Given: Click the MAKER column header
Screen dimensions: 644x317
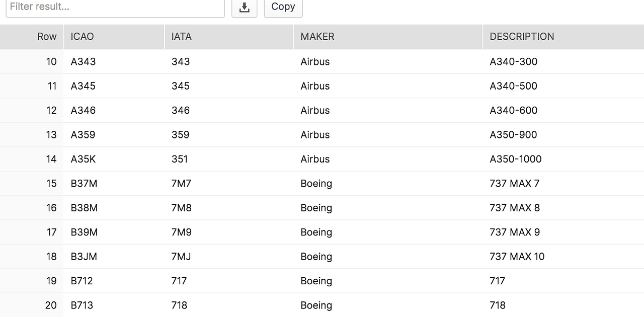Looking at the screenshot, I should (317, 37).
